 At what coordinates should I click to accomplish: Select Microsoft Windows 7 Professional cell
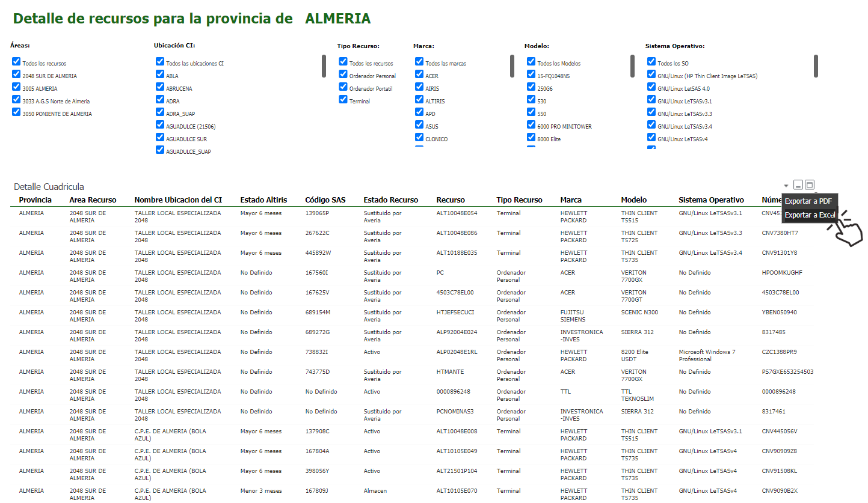click(707, 356)
